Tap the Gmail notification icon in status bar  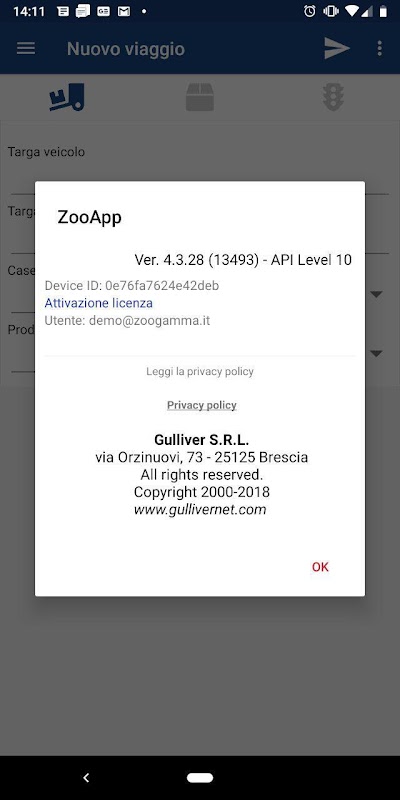click(x=124, y=11)
